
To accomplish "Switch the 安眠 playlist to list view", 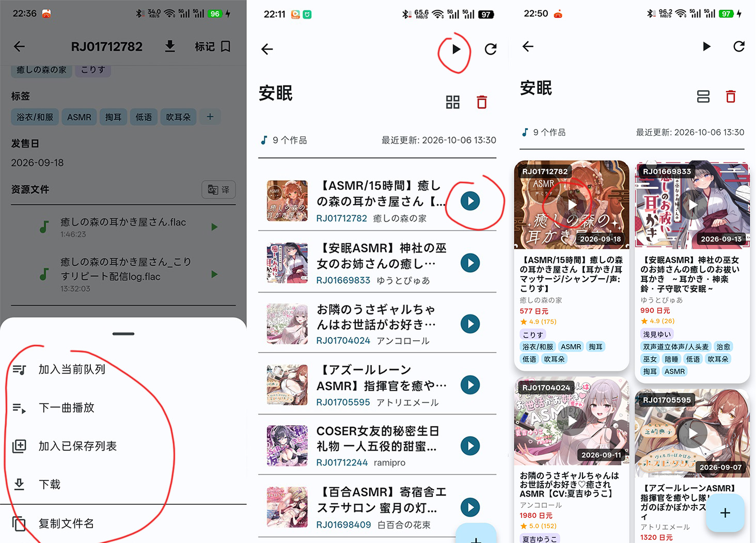I will click(x=703, y=97).
